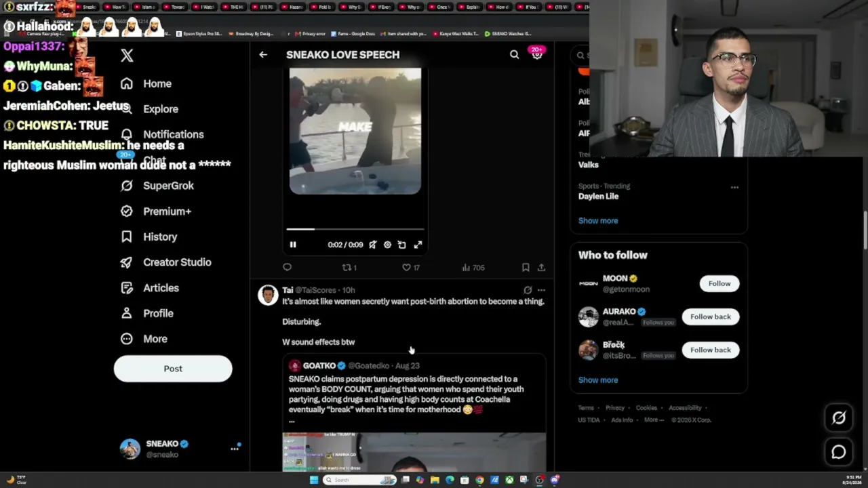Screen dimensions: 868x488
Task: Open History in the sidebar
Action: [149, 237]
